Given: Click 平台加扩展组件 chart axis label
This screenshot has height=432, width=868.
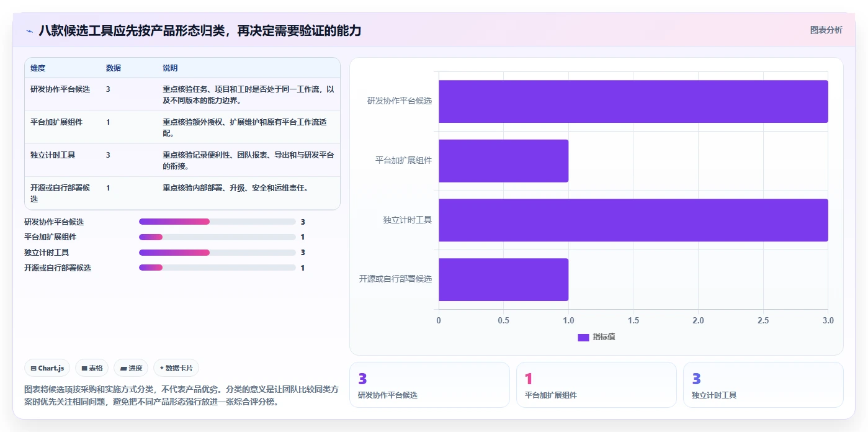Looking at the screenshot, I should 404,160.
